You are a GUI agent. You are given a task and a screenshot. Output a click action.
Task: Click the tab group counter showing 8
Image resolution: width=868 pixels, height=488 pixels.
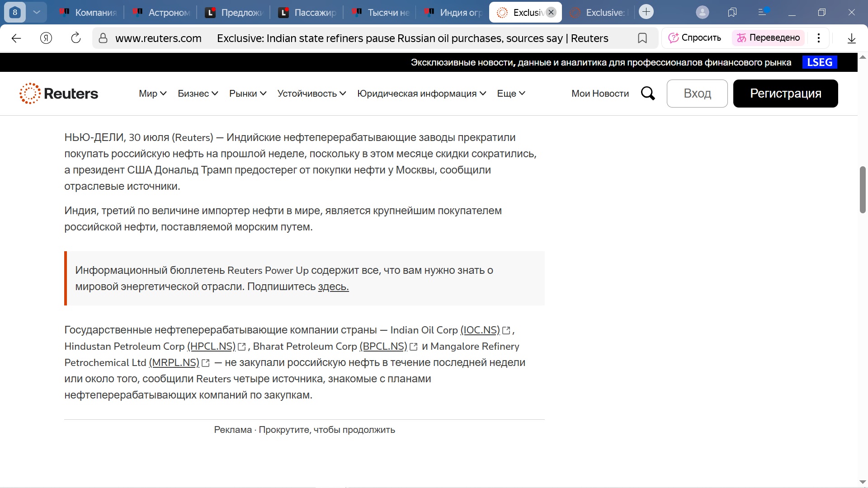15,12
